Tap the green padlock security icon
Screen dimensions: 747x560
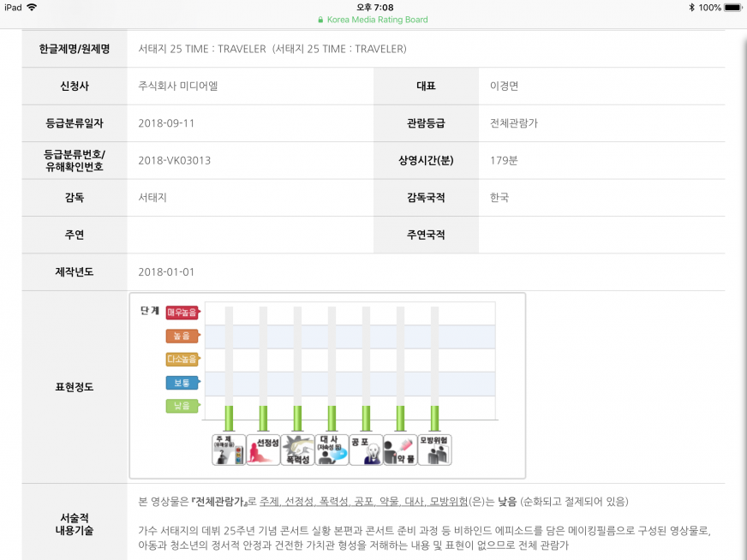pyautogui.click(x=320, y=20)
